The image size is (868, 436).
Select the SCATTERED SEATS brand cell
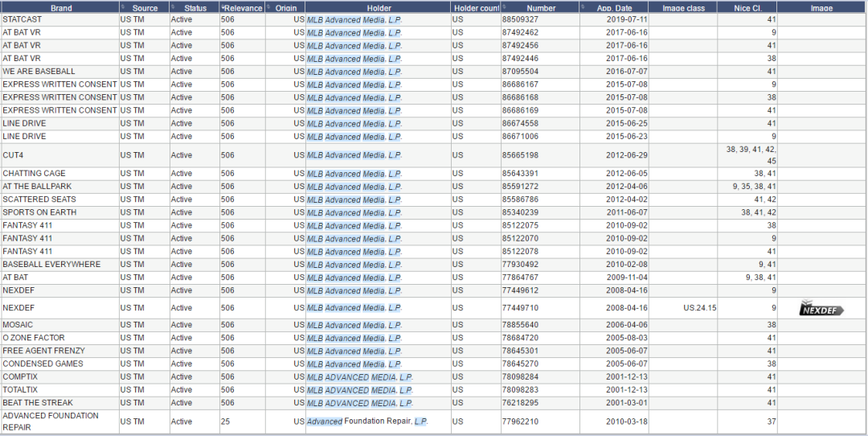coord(59,199)
